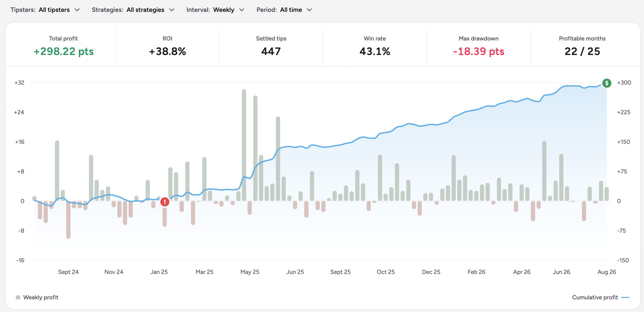Toggle the Cumulative profit legend line
The width and height of the screenshot is (644, 312).
click(626, 297)
